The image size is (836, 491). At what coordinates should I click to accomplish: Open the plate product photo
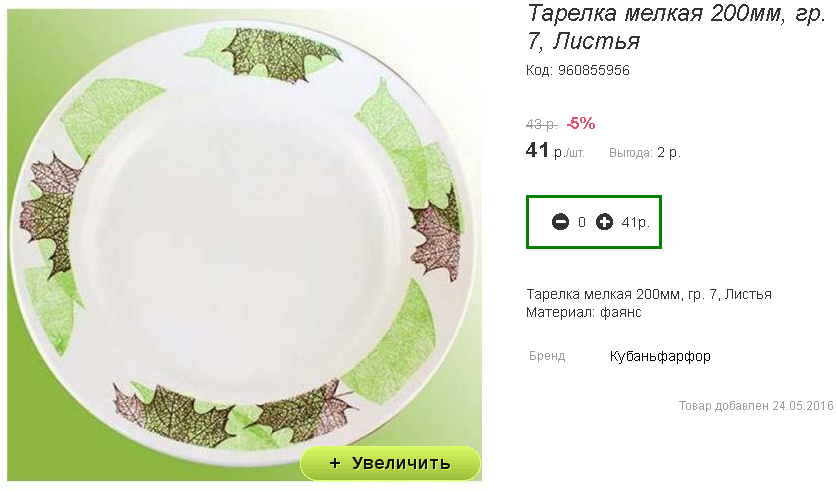(244, 245)
